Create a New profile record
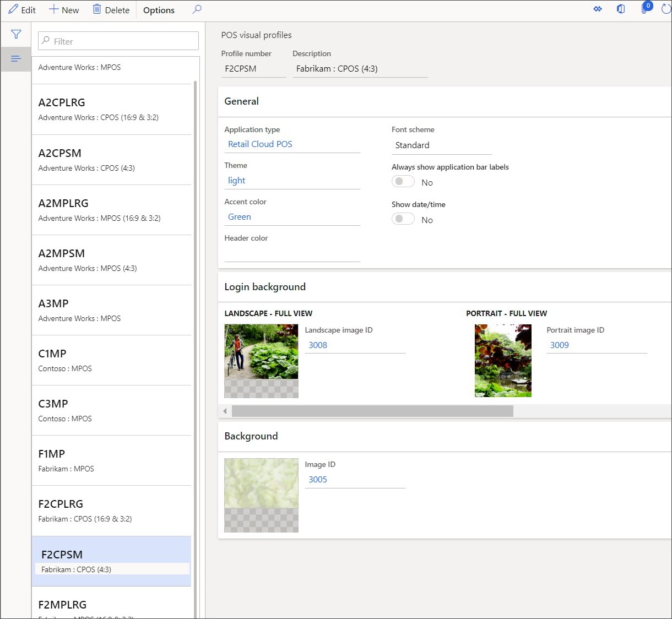The image size is (672, 619). pyautogui.click(x=64, y=10)
